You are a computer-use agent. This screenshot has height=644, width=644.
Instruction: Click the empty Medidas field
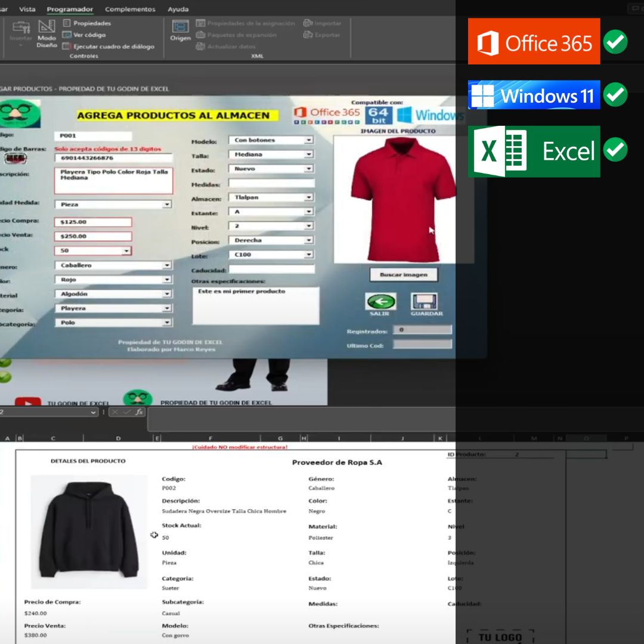click(271, 183)
